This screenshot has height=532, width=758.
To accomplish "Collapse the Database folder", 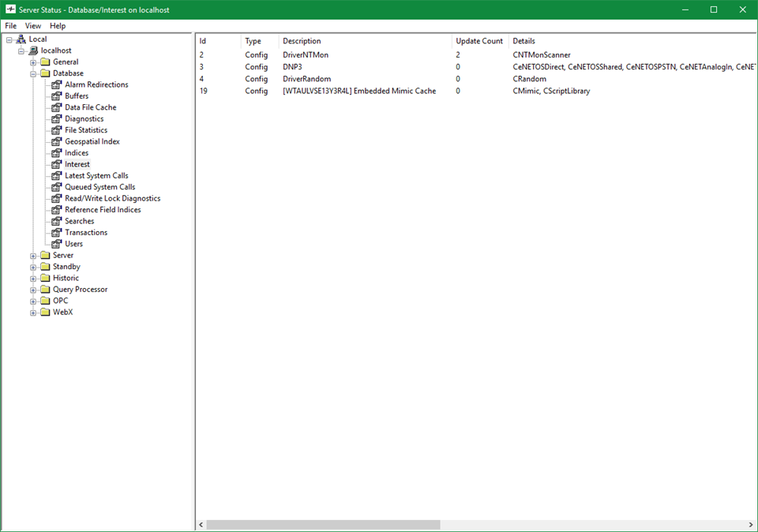I will point(33,73).
